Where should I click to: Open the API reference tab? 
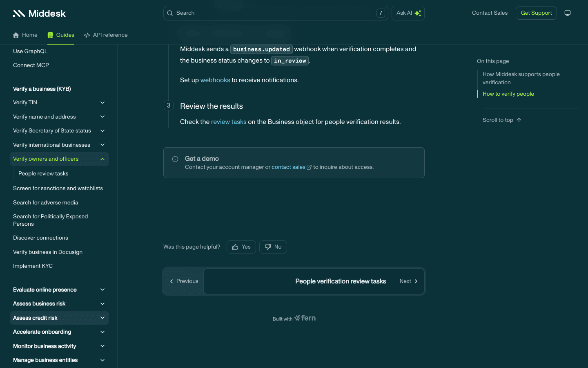click(106, 35)
